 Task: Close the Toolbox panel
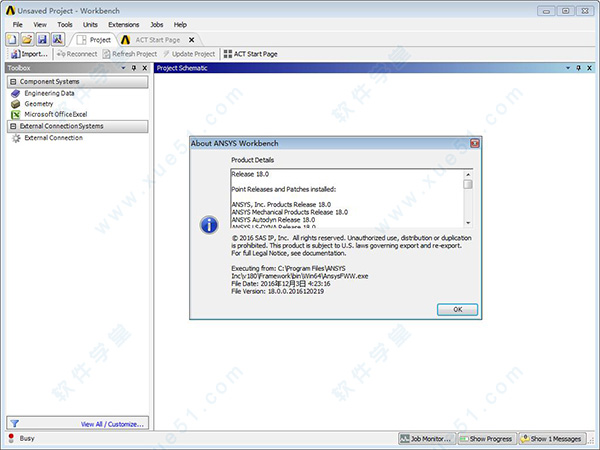point(145,68)
